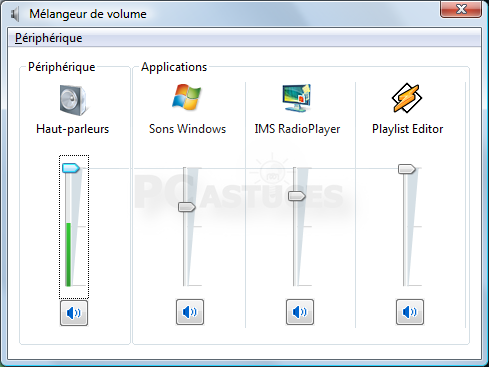
Task: Click the Playlist Editor label
Action: pyautogui.click(x=407, y=129)
